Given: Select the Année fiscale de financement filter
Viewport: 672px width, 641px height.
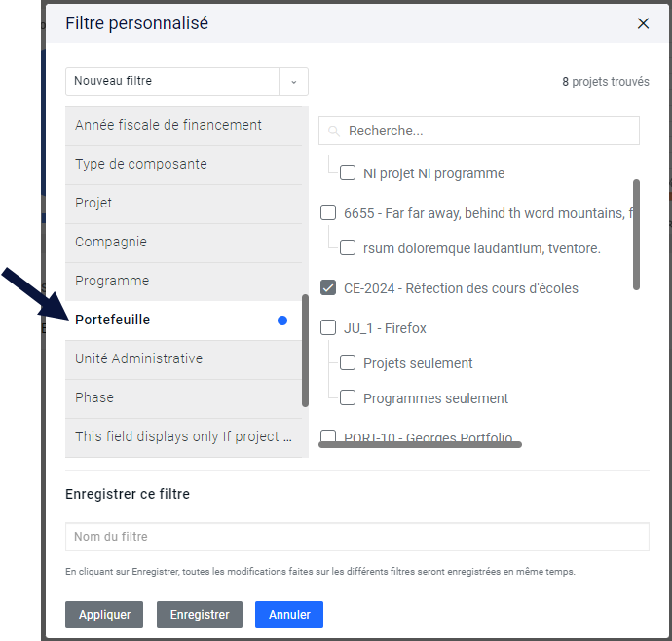Looking at the screenshot, I should [x=183, y=126].
